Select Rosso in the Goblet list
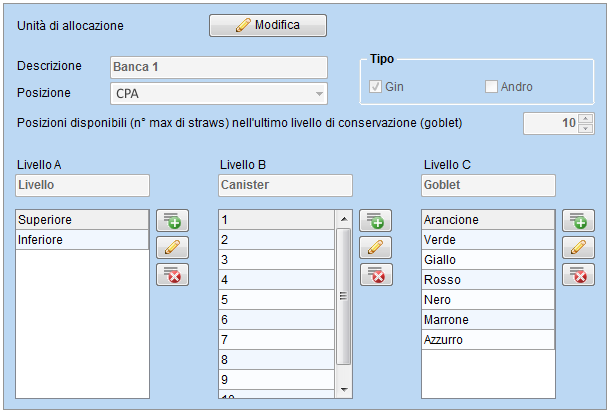610x414 pixels. tap(488, 280)
